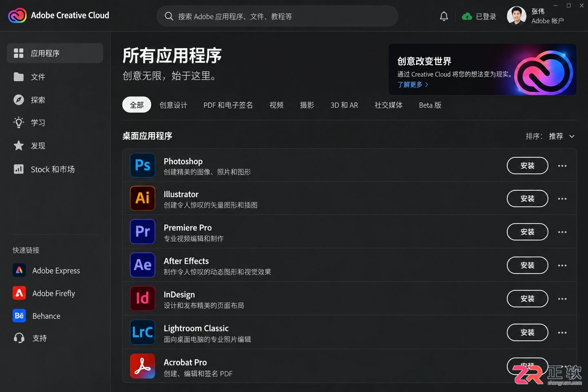Install Illustrator with 安装 button
The width and height of the screenshot is (588, 392).
(x=528, y=198)
